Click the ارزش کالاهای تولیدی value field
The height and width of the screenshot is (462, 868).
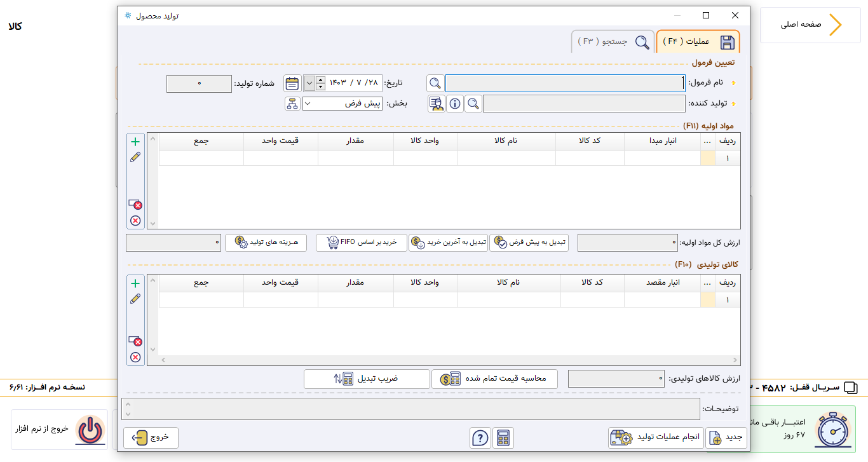pos(616,379)
